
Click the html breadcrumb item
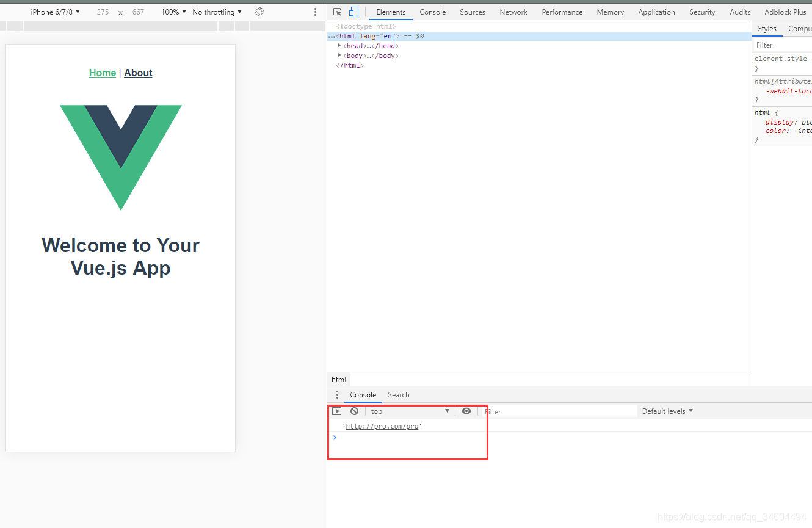pyautogui.click(x=339, y=380)
